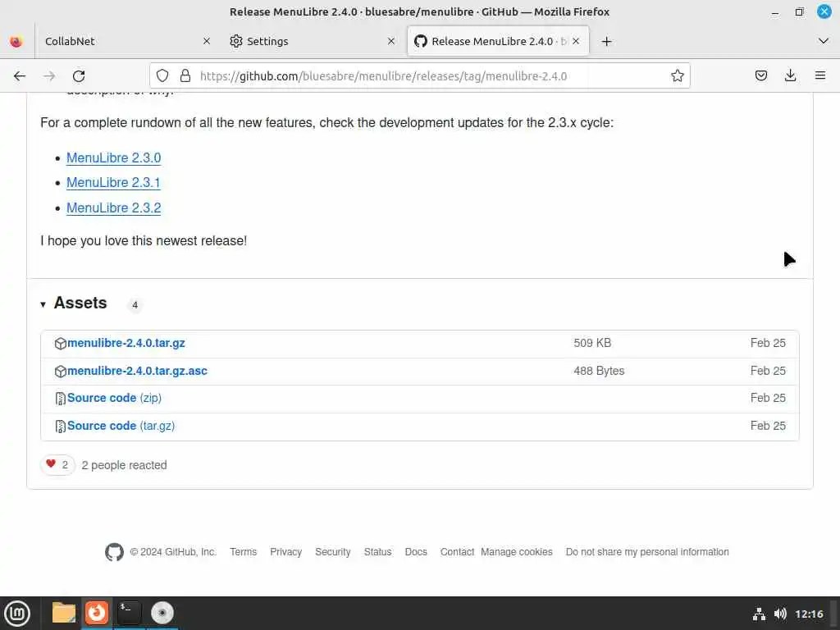This screenshot has width=840, height=630.
Task: Switch to the CollabNet tab
Action: (x=127, y=41)
